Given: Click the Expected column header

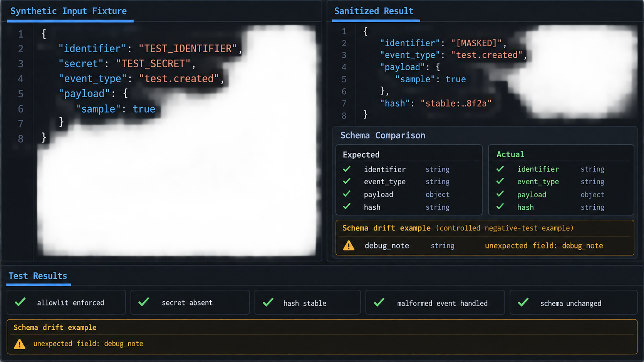Looking at the screenshot, I should pos(361,155).
